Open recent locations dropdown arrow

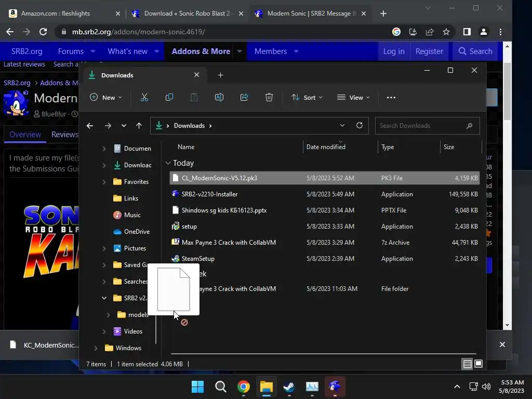(124, 126)
